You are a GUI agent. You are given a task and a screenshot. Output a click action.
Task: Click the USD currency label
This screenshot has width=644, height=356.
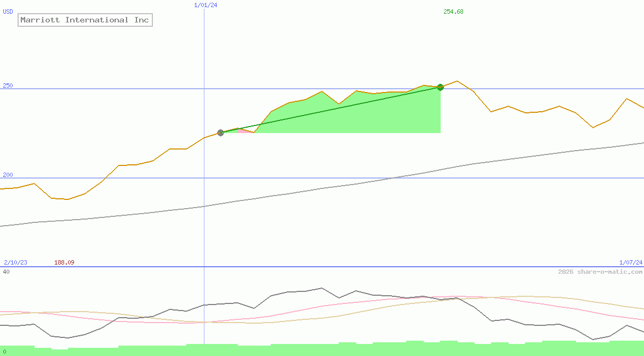pos(8,12)
